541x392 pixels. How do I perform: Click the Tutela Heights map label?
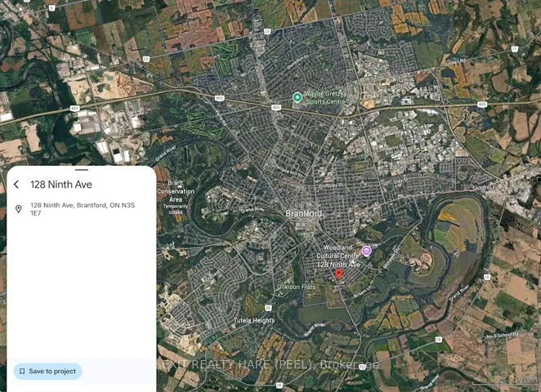click(254, 320)
